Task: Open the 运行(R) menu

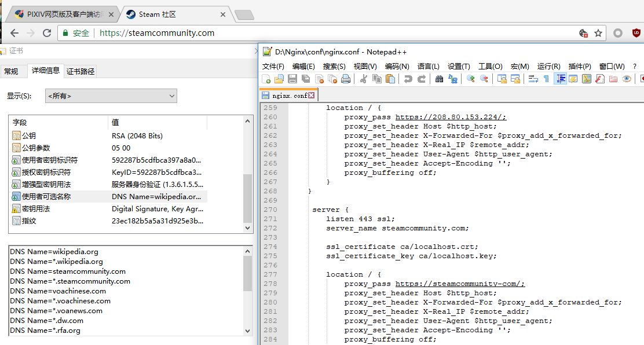Action: tap(548, 67)
